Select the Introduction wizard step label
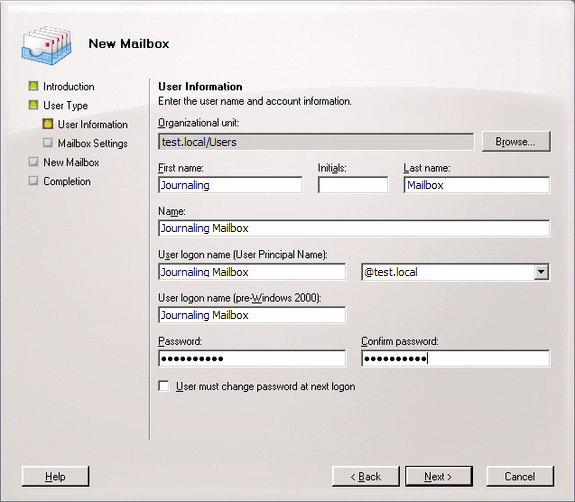575x502 pixels. [69, 87]
